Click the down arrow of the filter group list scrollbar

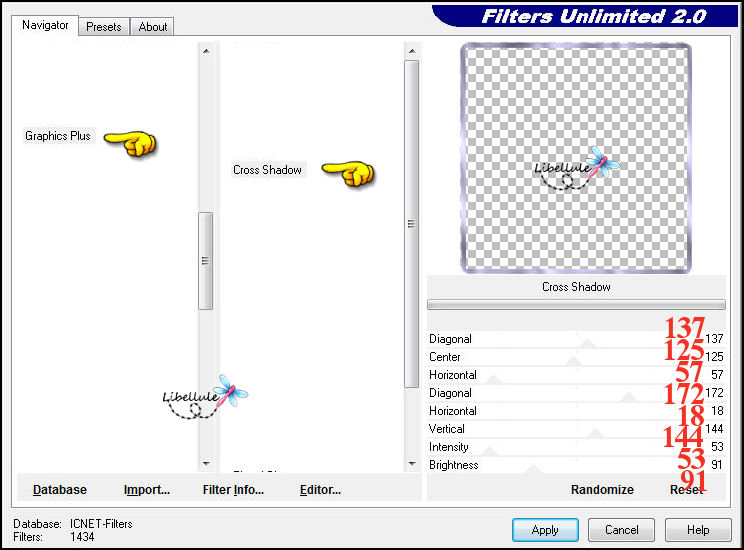(x=206, y=463)
